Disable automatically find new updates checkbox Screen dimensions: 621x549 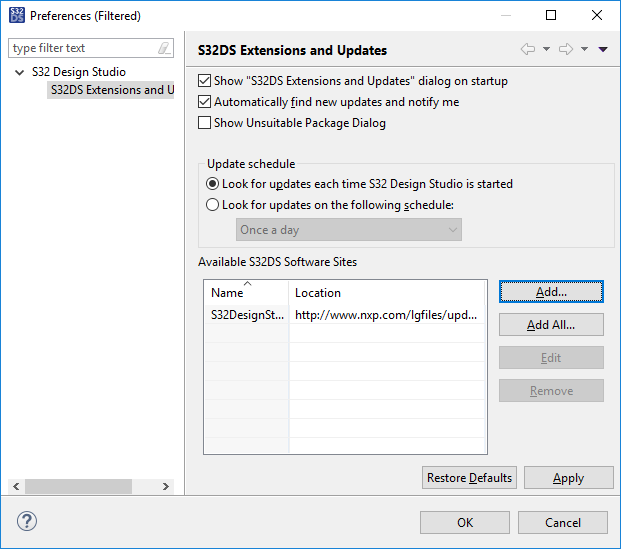pos(204,102)
